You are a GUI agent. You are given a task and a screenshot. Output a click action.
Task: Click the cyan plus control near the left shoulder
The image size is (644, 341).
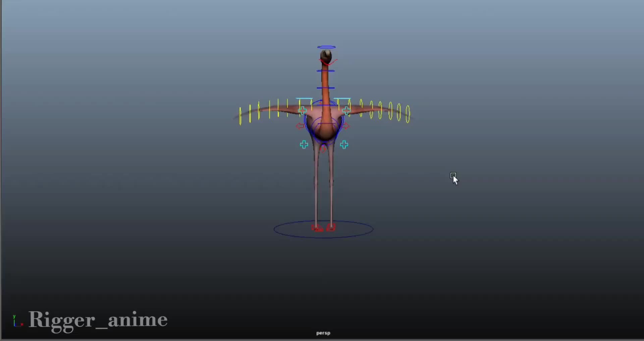(303, 110)
